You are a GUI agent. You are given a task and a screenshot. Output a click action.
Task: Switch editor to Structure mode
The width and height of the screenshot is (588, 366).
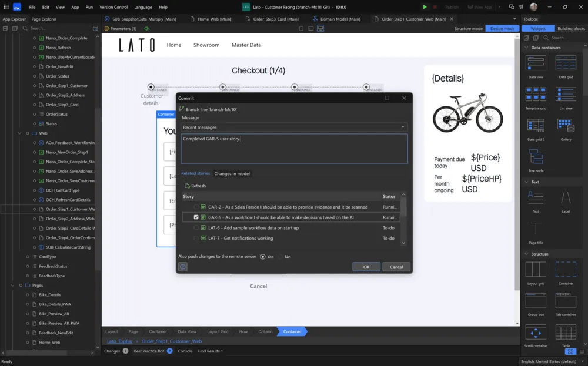(469, 28)
